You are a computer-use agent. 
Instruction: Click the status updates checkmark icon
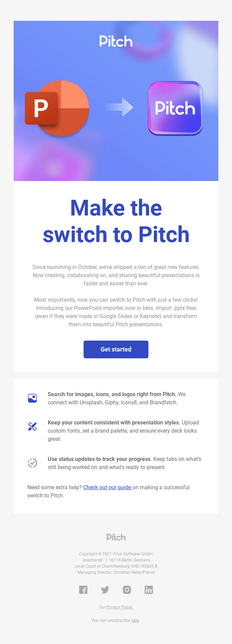32,463
